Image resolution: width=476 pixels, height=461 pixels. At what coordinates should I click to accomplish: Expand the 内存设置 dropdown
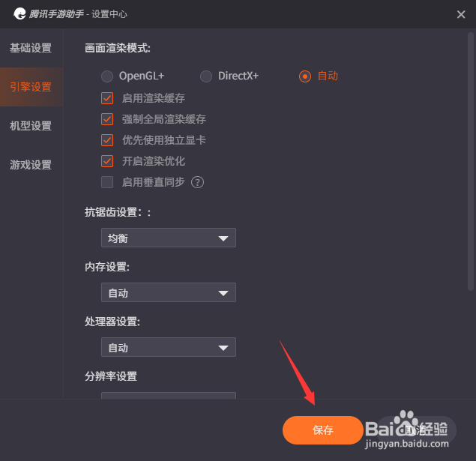pos(169,292)
